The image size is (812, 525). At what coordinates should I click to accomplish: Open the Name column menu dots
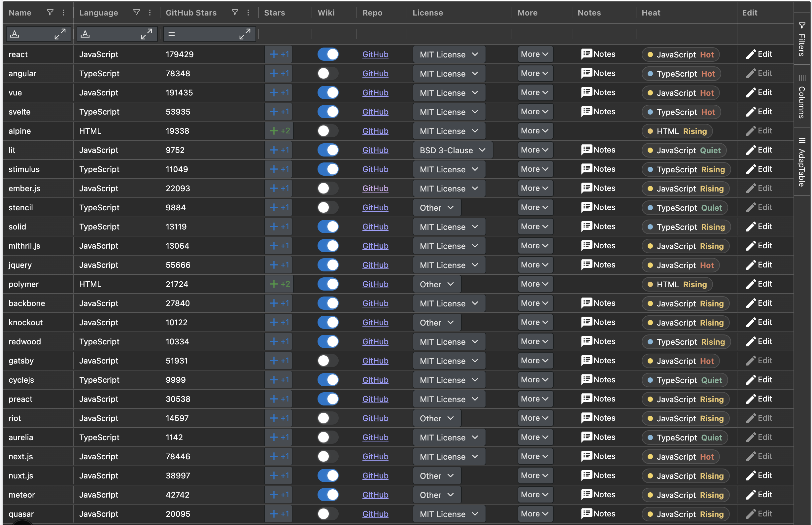click(63, 13)
